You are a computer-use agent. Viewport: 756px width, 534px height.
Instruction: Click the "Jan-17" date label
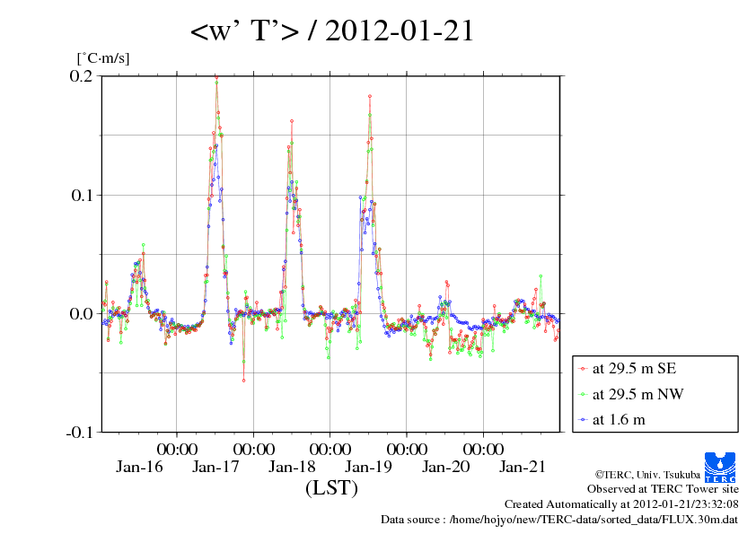tap(215, 467)
